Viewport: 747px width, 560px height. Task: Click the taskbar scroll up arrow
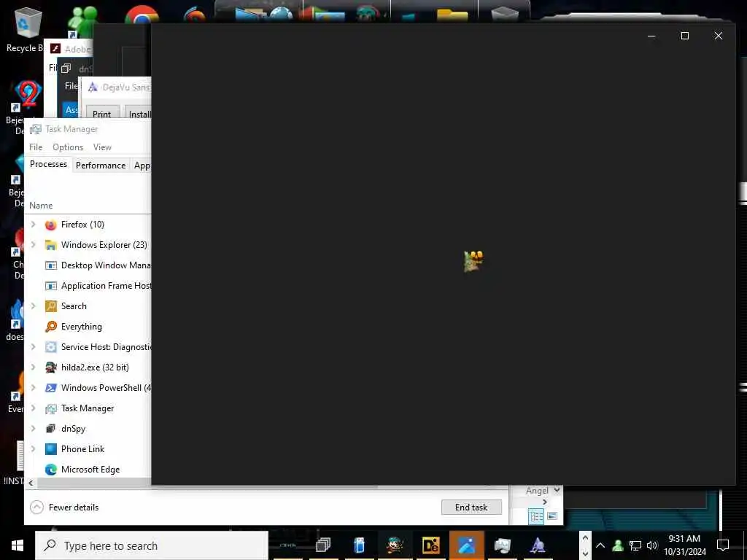click(586, 537)
